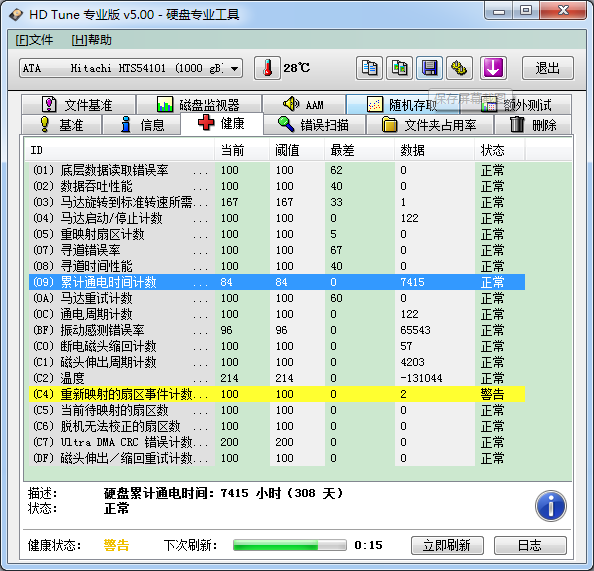Click the 警告 status in C4 row
Image resolution: width=594 pixels, height=571 pixels.
[x=492, y=394]
